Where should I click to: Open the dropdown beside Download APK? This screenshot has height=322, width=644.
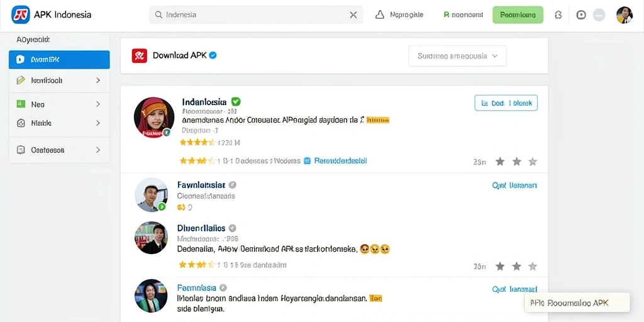coord(458,56)
